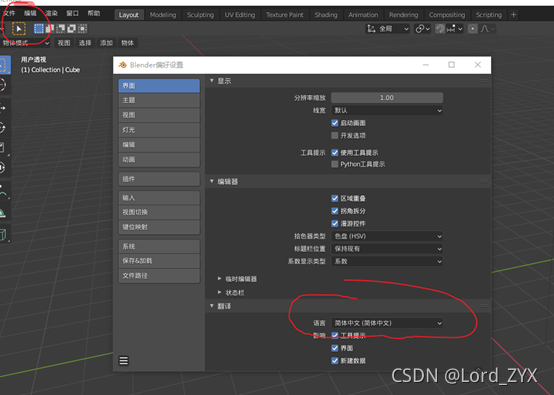Screen dimensions: 554x395
Task: Expand the 状态栏 subpanel
Action: [x=219, y=293]
